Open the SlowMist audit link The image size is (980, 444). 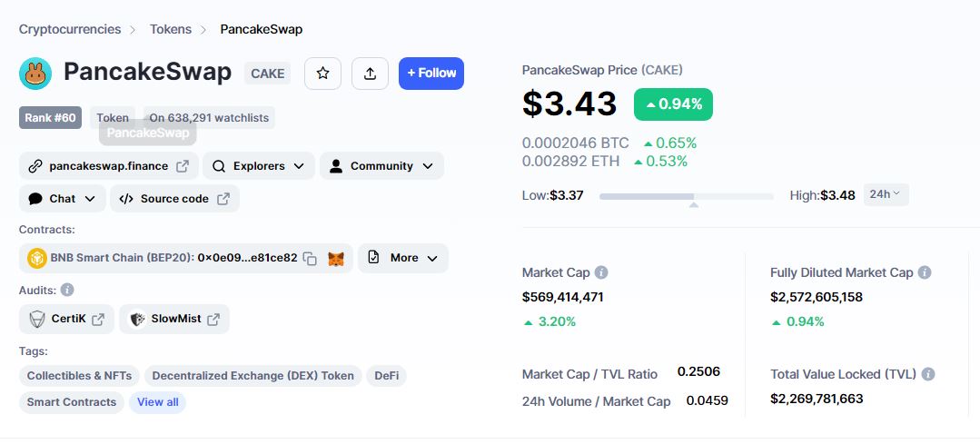coord(173,319)
